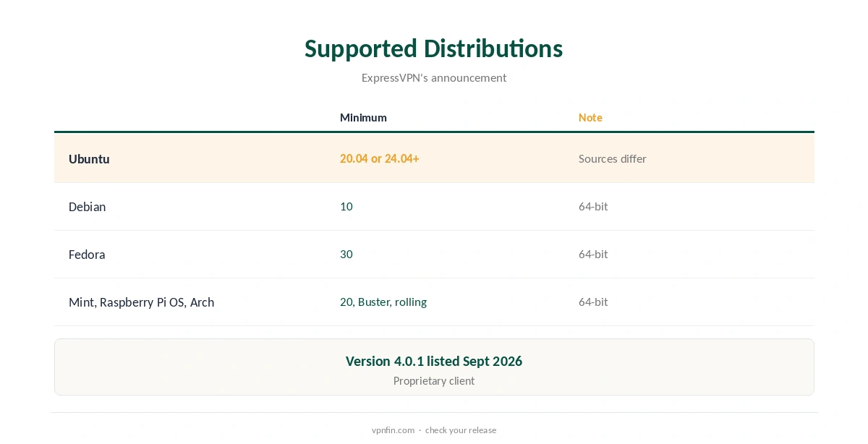Click '64-bit' note in the Mint row

coord(593,302)
